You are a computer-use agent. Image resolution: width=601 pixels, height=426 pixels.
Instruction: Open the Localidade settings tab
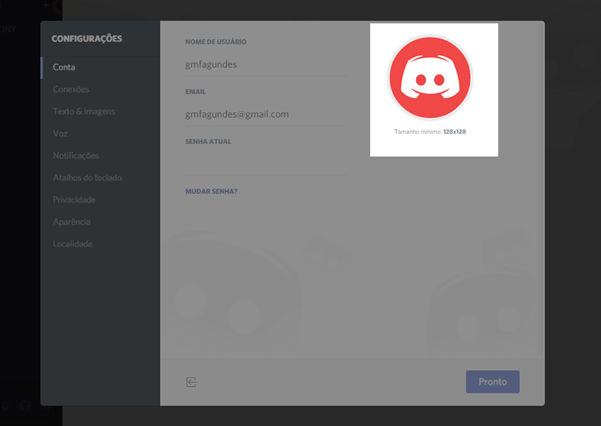[x=73, y=243]
